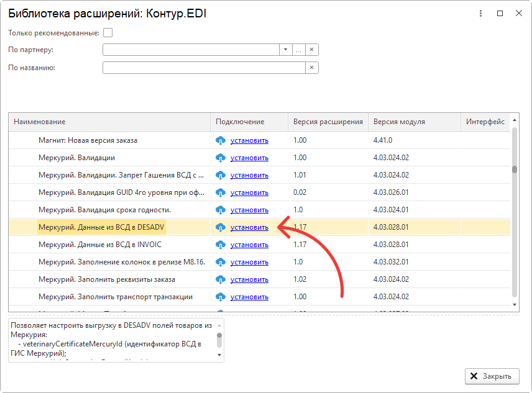Install Меркурий. Данные из ВСД в INVOIC
Image resolution: width=532 pixels, height=393 pixels.
[249, 245]
